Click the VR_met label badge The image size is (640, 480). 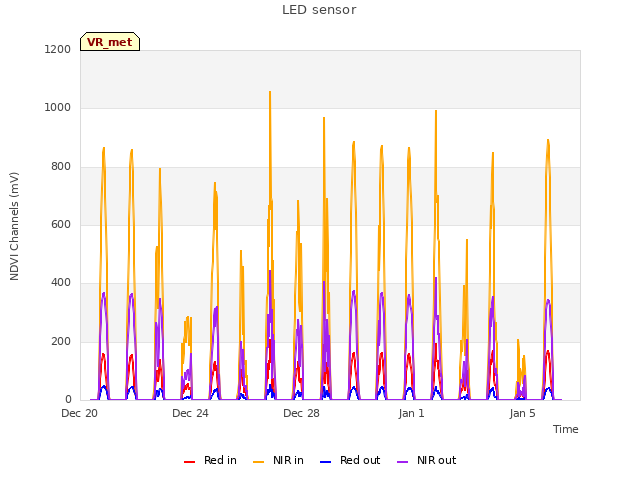coord(110,42)
